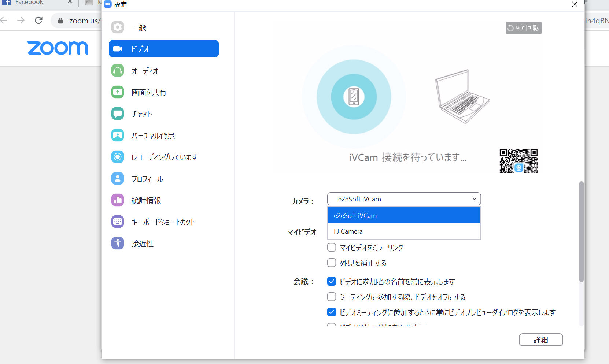609x364 pixels.
Task: Click the 画面を共有 share screen icon
Action: pos(118,92)
